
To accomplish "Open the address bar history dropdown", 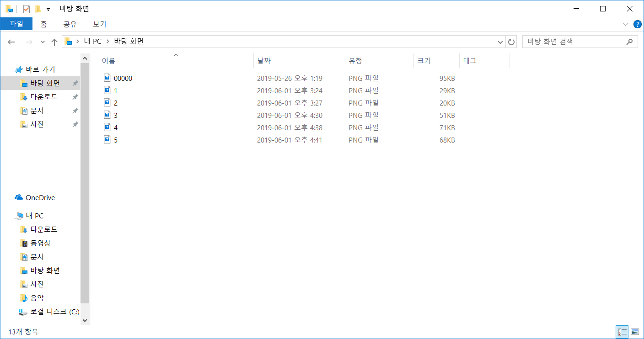I will click(500, 42).
